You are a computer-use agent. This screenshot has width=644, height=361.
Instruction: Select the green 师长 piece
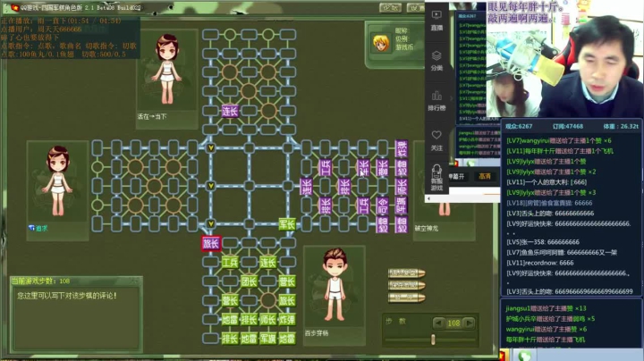pyautogui.click(x=267, y=320)
